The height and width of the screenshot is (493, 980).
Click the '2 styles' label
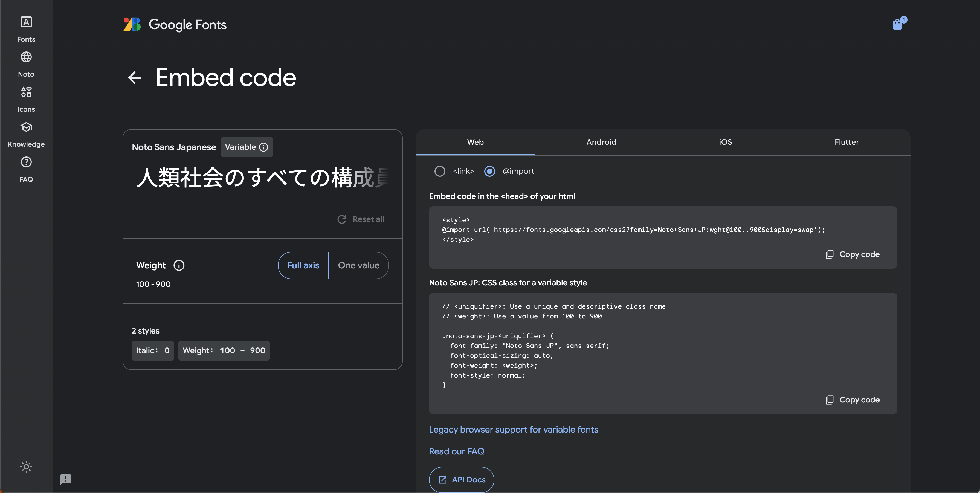pyautogui.click(x=146, y=331)
